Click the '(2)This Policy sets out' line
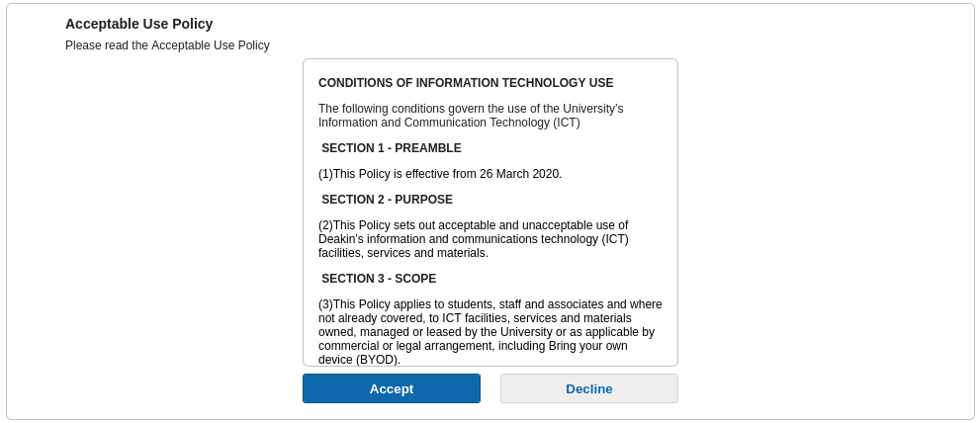980x423 pixels. tap(473, 225)
